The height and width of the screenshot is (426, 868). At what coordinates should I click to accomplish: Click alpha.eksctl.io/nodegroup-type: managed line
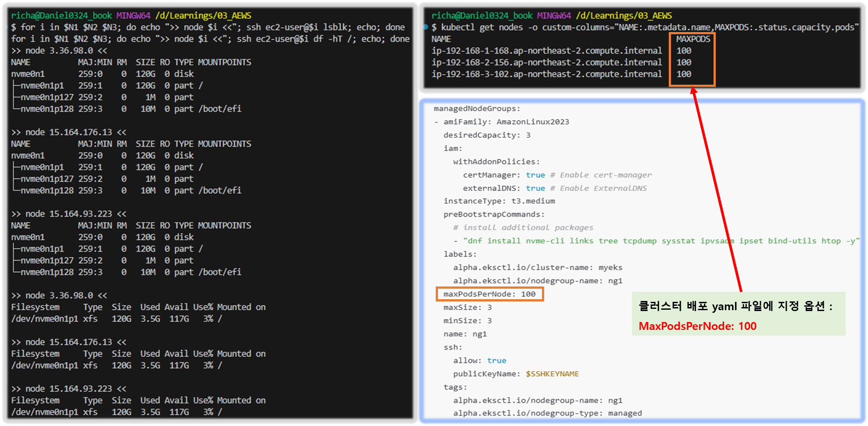[x=547, y=413]
